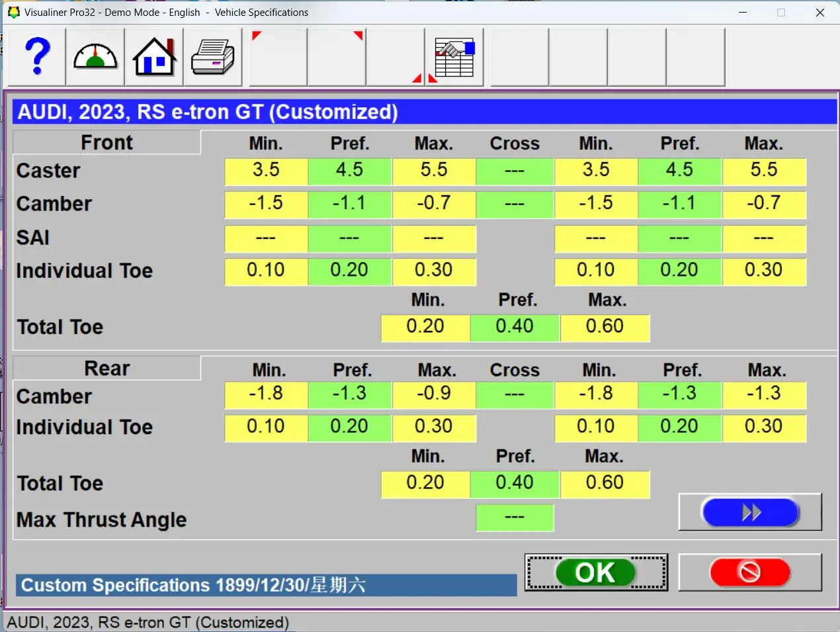Select the front Camber Cross field
The width and height of the screenshot is (840, 632).
pos(515,204)
